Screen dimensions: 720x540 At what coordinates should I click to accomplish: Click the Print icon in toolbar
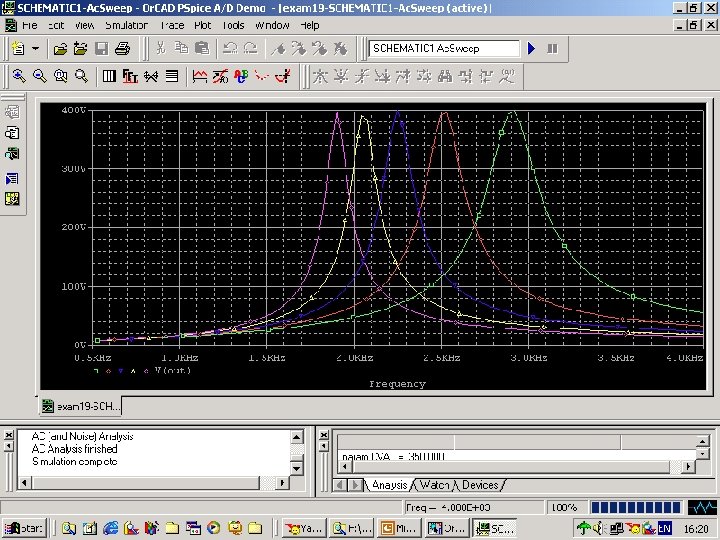coord(121,48)
